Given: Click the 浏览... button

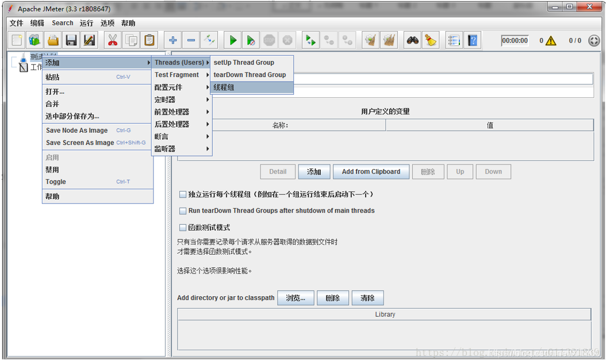Looking at the screenshot, I should click(x=296, y=298).
